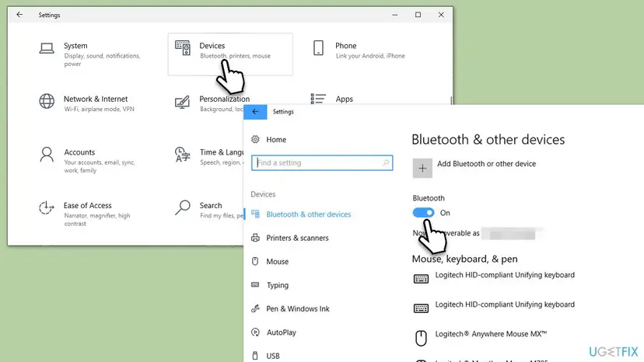This screenshot has height=362, width=644.
Task: Click the Find a setting search field
Action: 322,162
